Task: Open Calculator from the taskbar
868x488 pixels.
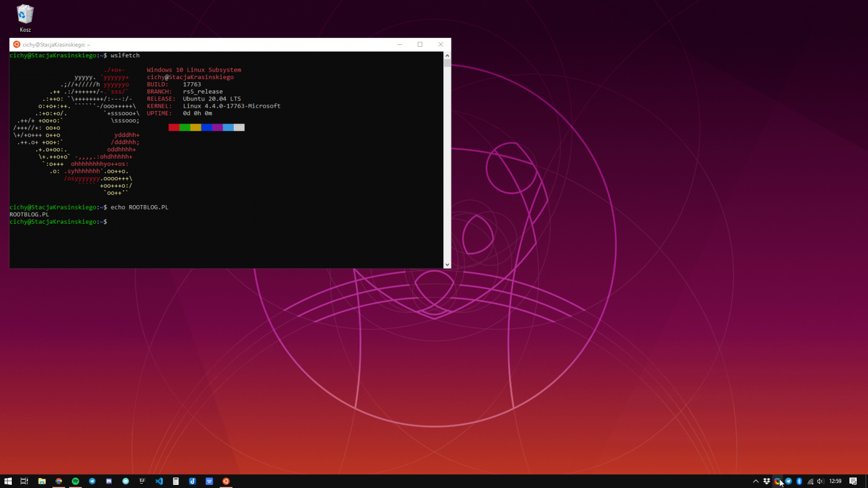Action: click(176, 481)
